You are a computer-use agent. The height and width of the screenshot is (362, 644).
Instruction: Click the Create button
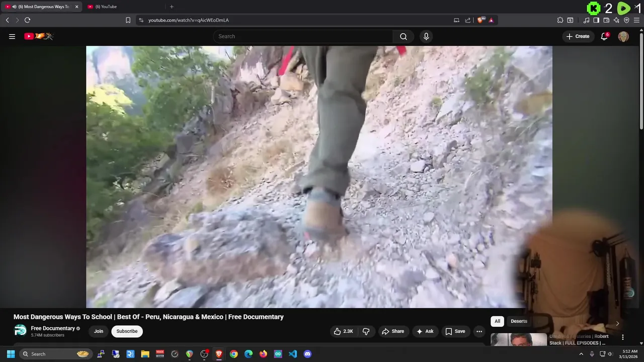click(x=578, y=36)
